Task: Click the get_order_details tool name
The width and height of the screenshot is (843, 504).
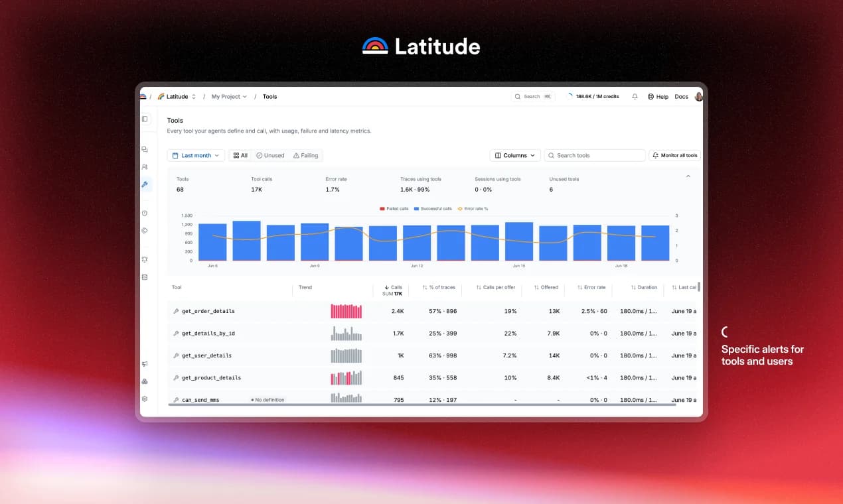Action: pos(208,311)
